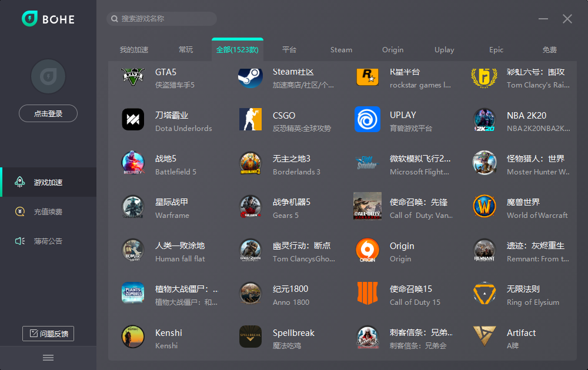Click the 'Dota Underlords' subtitle text
The width and height of the screenshot is (588, 370).
click(x=183, y=129)
